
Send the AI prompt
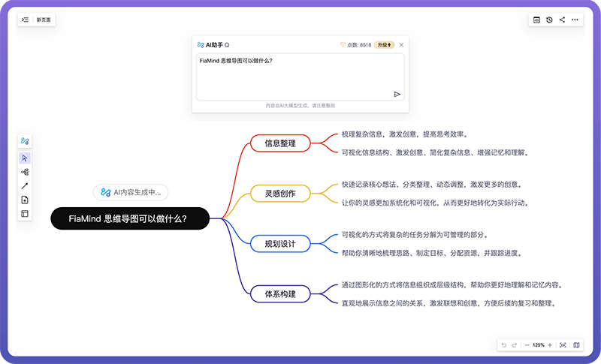click(397, 94)
